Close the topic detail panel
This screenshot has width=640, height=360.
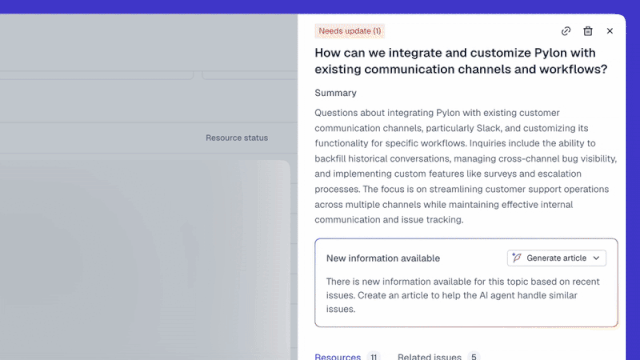coord(610,31)
